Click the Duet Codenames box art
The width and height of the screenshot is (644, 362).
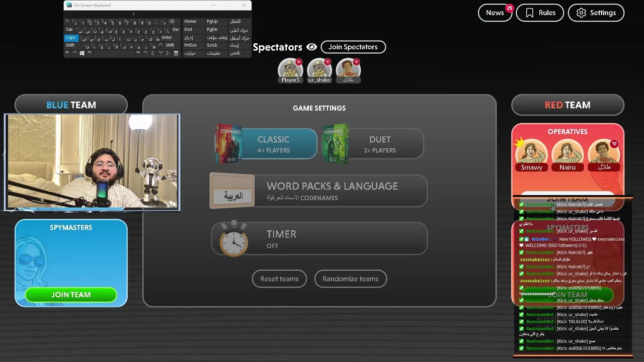click(x=335, y=144)
